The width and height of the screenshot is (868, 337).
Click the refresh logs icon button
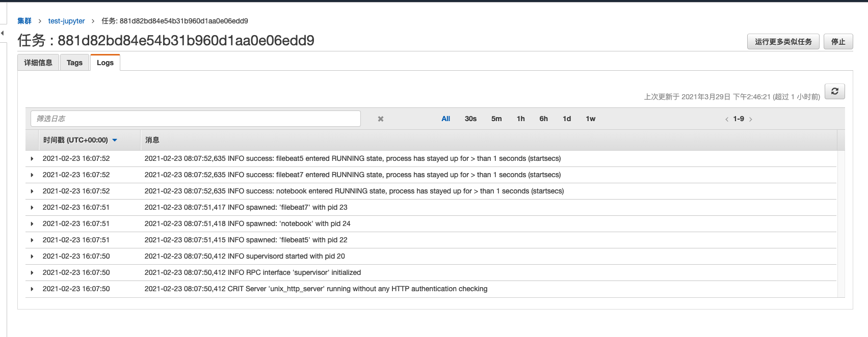pos(834,92)
